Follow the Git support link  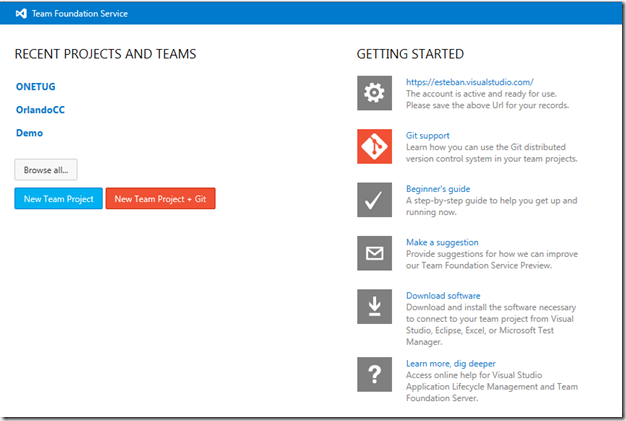[428, 135]
